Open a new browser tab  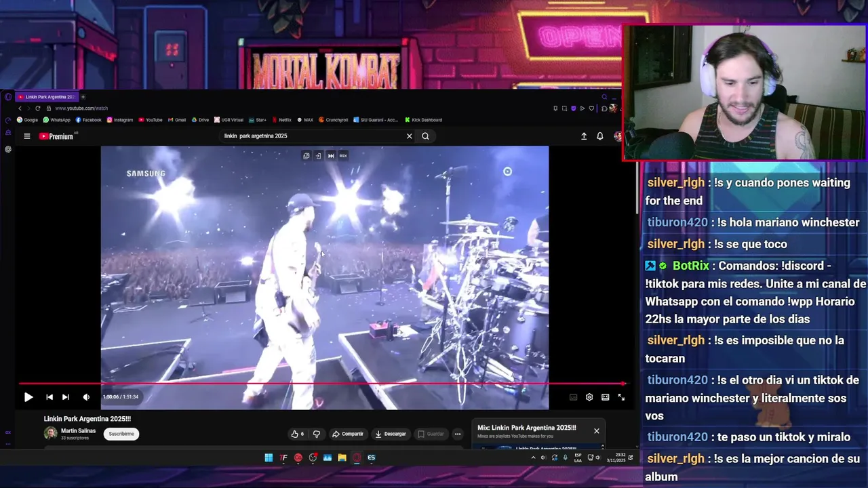(x=83, y=97)
